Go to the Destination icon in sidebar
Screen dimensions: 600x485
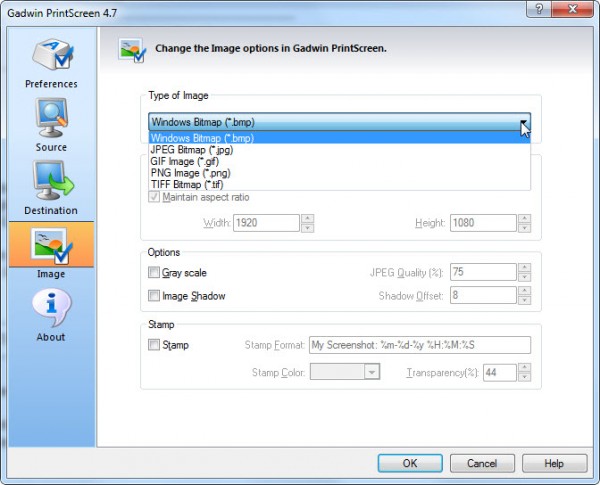pos(50,181)
